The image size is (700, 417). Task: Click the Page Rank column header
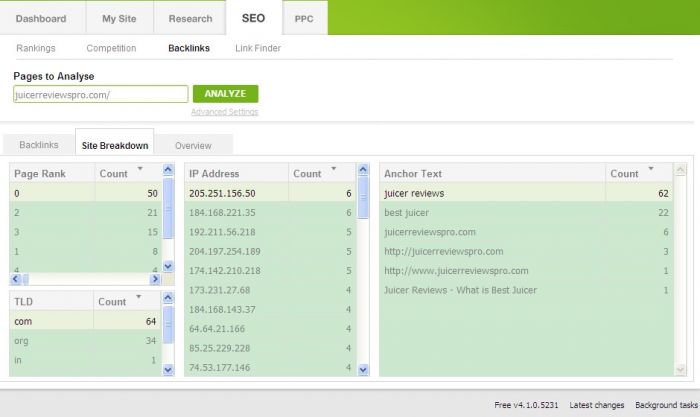(x=52, y=173)
